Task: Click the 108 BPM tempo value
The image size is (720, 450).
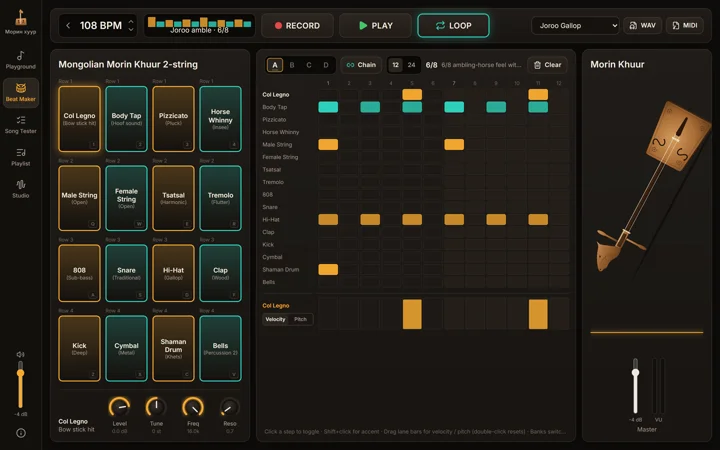Action: pos(101,26)
